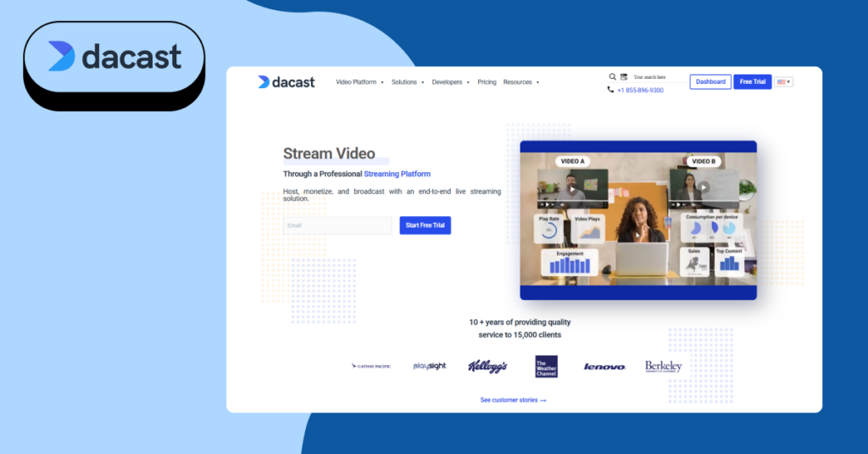The height and width of the screenshot is (454, 868).
Task: Click the '10 + years of providing quality' text
Action: (520, 322)
